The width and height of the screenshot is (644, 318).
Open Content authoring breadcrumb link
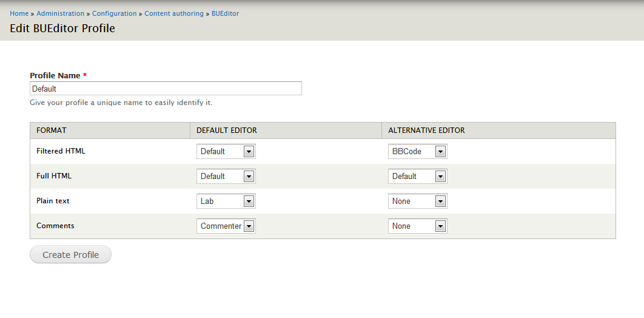point(174,13)
